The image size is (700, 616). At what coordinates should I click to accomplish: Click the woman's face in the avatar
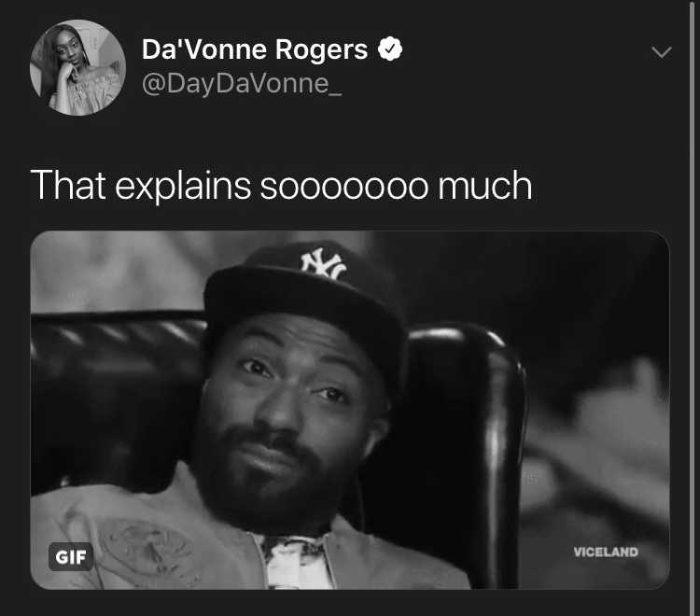pyautogui.click(x=69, y=51)
